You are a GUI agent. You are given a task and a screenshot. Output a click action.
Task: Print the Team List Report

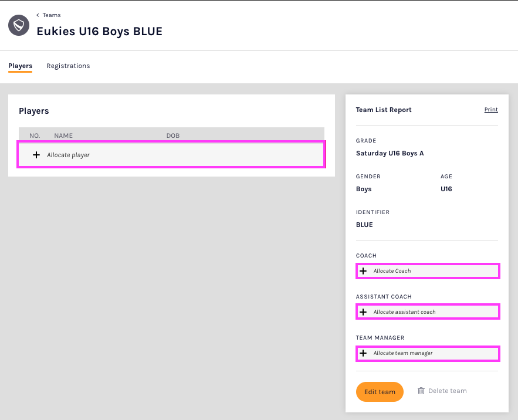tap(490, 110)
